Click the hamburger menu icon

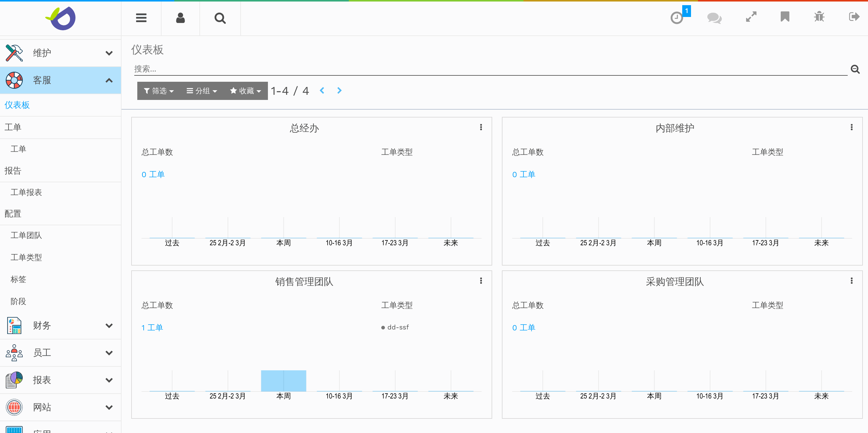tap(141, 18)
